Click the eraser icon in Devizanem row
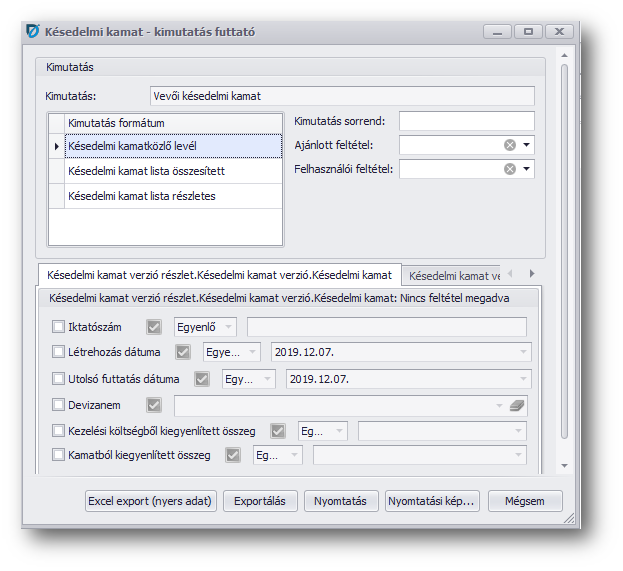Image resolution: width=623 pixels, height=571 pixels. pyautogui.click(x=517, y=405)
